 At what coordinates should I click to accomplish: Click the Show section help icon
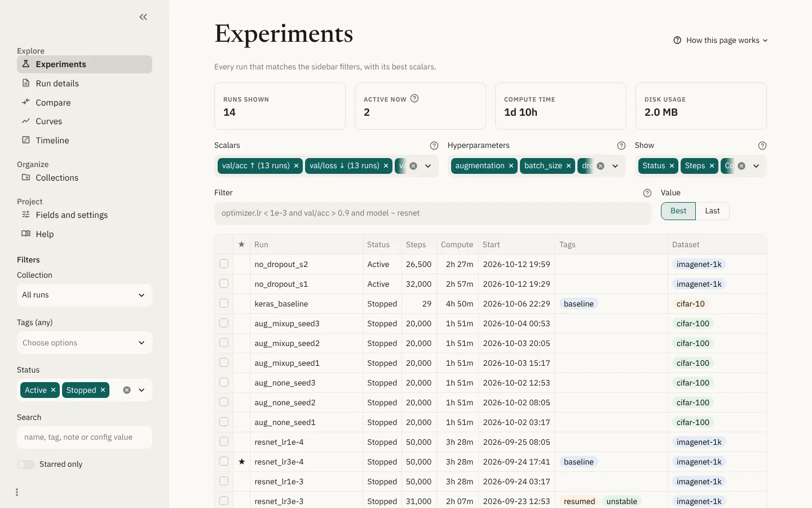pyautogui.click(x=762, y=146)
